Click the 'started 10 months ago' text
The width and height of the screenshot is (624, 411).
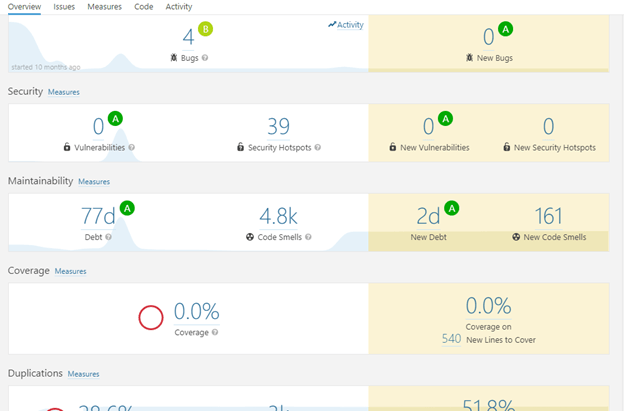[46, 67]
